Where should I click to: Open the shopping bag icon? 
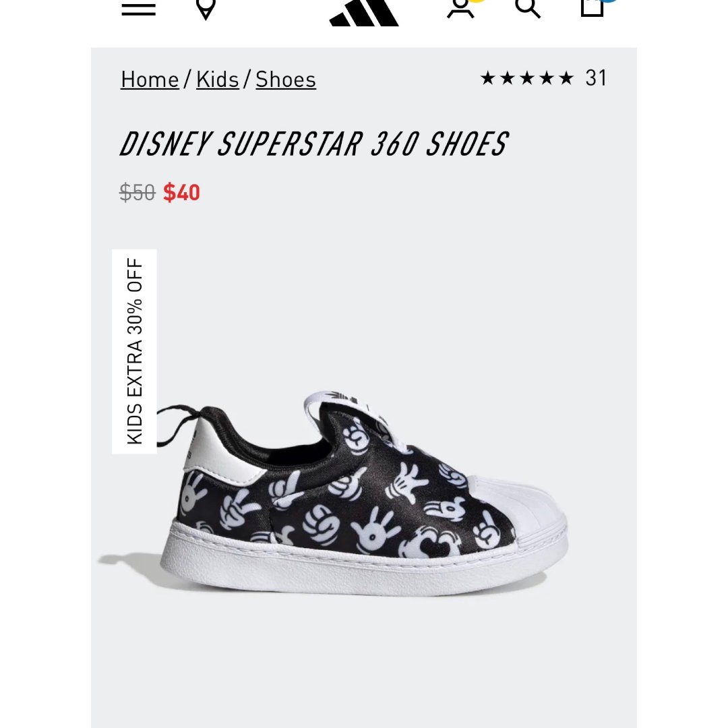pyautogui.click(x=593, y=8)
